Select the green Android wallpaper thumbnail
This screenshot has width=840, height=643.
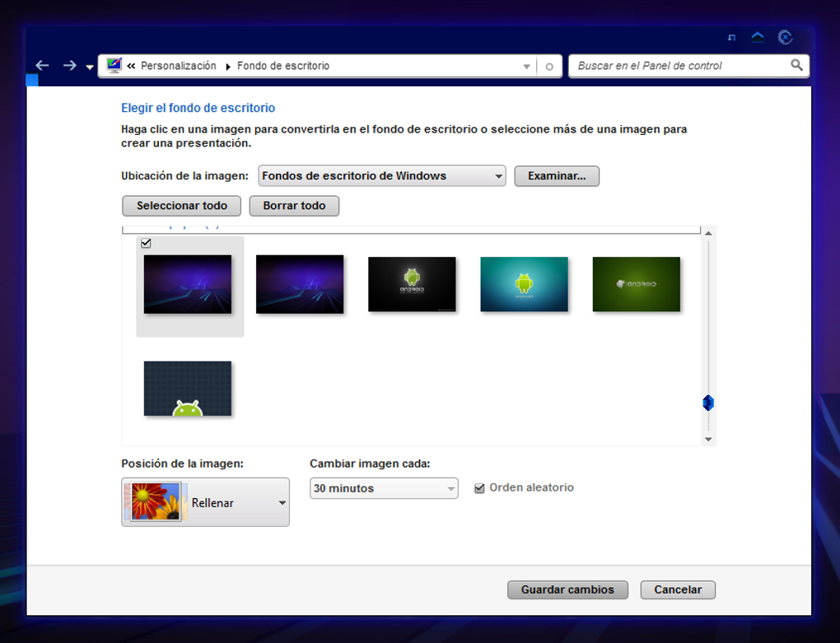(x=637, y=284)
